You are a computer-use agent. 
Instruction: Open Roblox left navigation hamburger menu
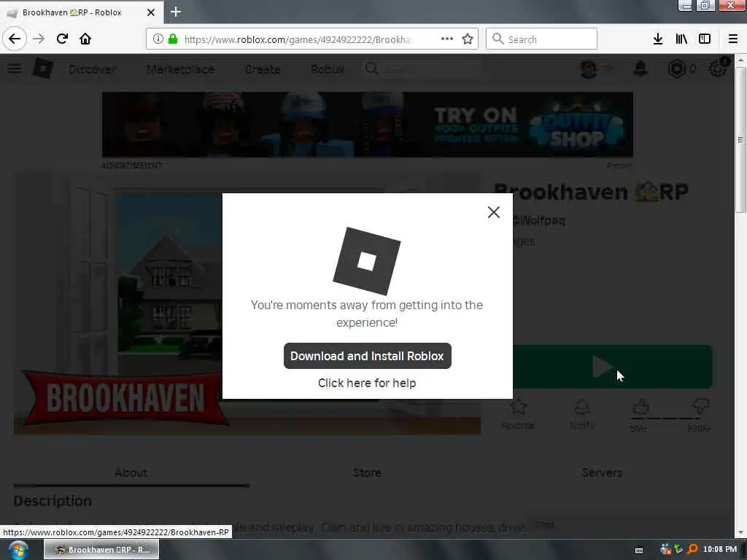tap(15, 69)
